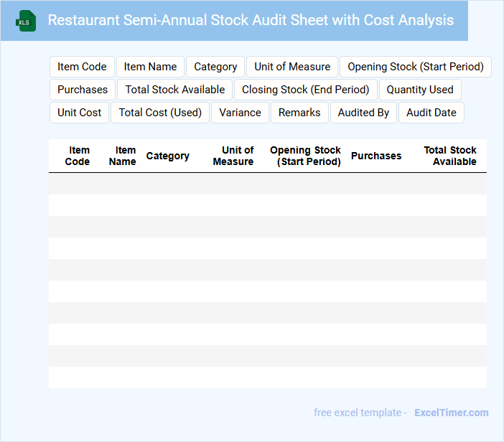Choose the Category tag button

215,67
